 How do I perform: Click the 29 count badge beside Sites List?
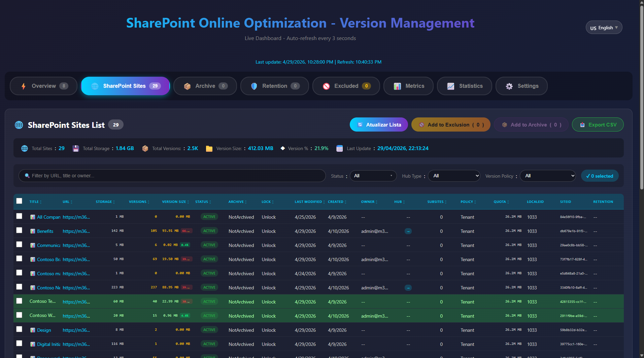116,125
